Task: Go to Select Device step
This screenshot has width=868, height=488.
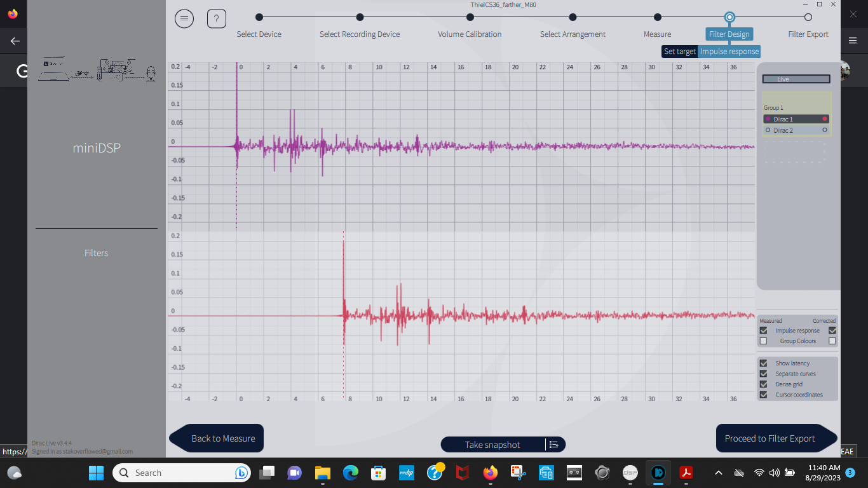Action: 259,34
